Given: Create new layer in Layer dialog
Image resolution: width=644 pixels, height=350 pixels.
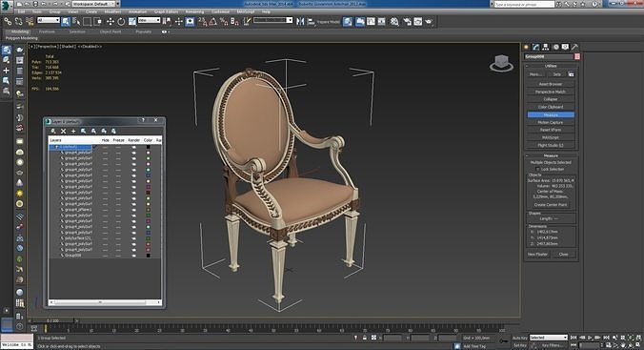Looking at the screenshot, I should point(53,131).
